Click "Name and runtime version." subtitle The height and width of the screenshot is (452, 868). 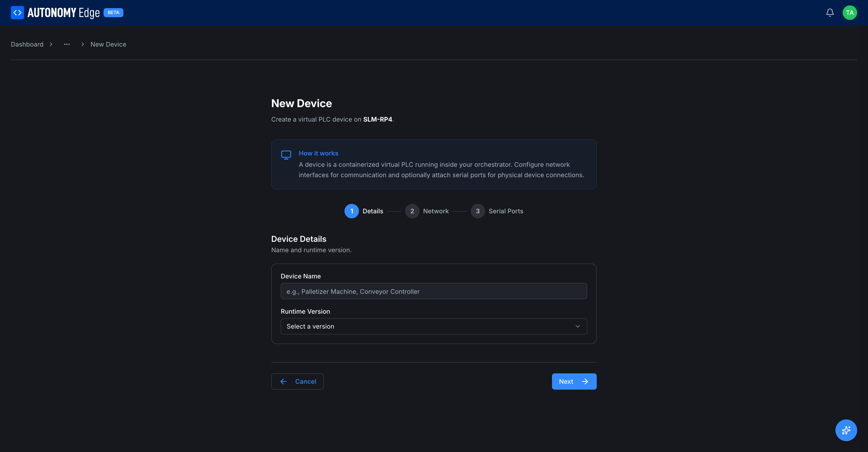[311, 250]
